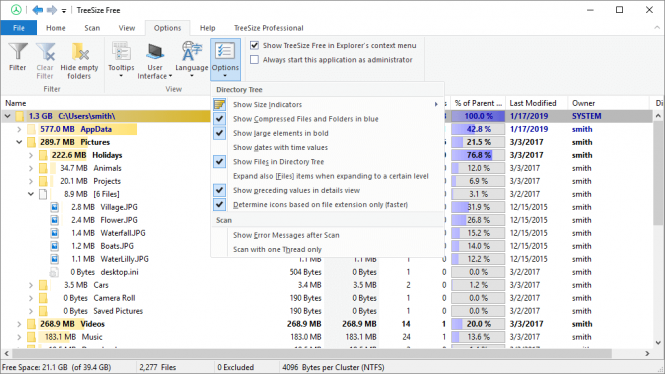Click the Boats.JPG image file icon

pos(54,246)
